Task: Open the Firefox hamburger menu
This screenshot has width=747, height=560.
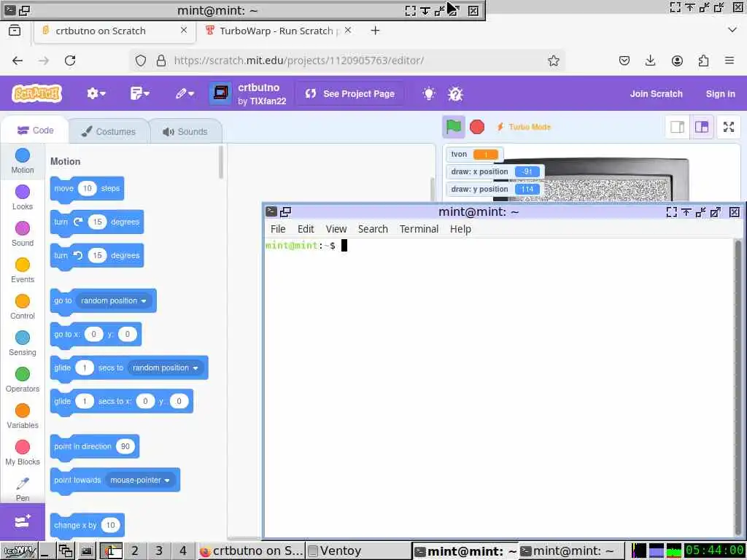Action: click(729, 61)
